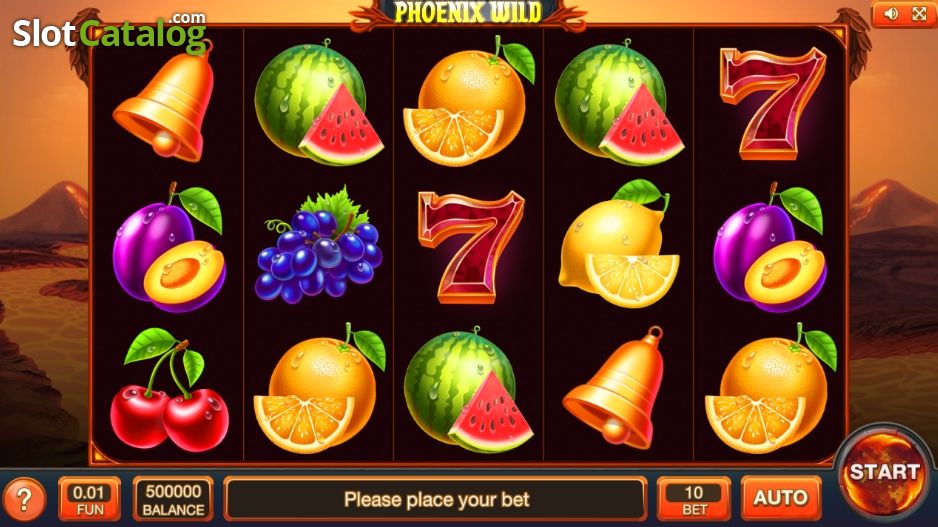The width and height of the screenshot is (938, 527).
Task: Click the golden bell in top-left reel
Action: 165,103
